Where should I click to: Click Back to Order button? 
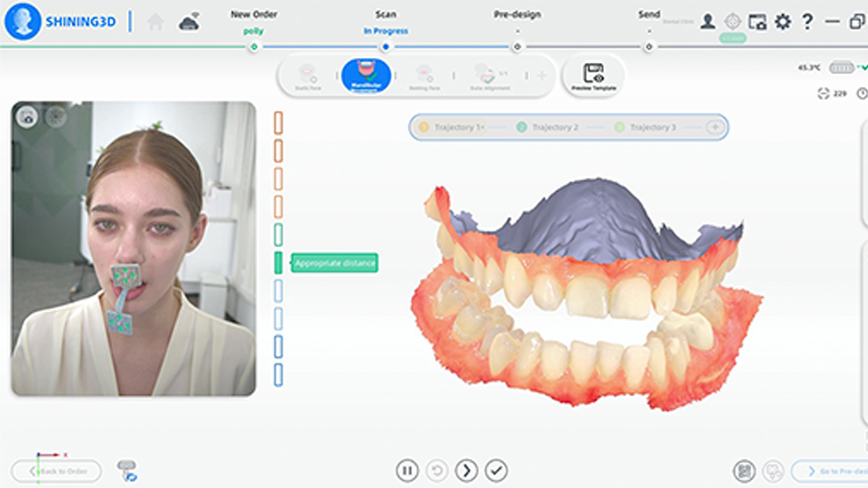(x=57, y=471)
